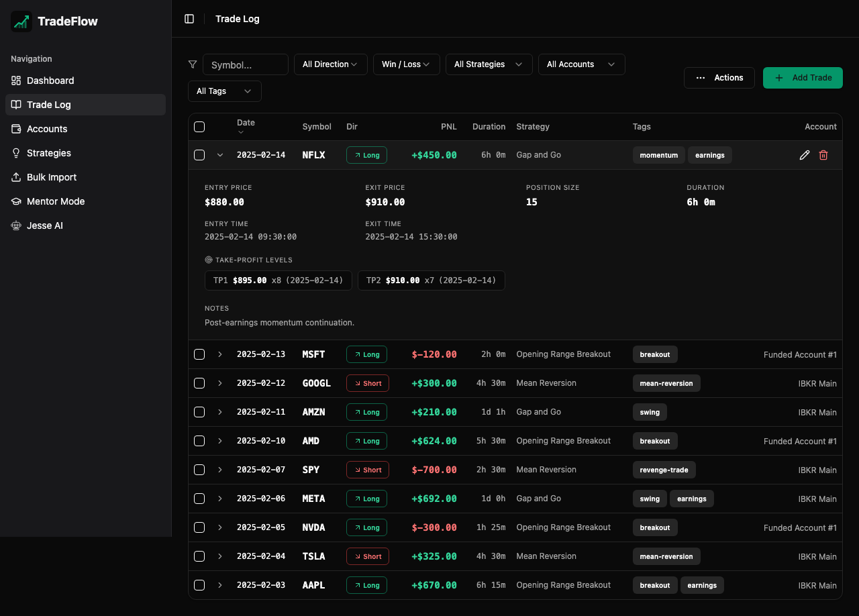Open the All Direction filter dropdown

pos(330,64)
